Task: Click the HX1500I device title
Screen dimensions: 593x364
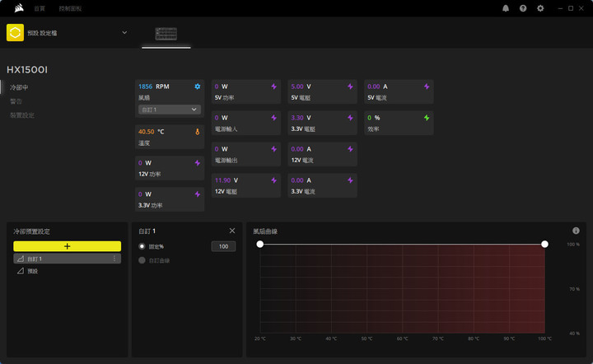Action: [27, 70]
